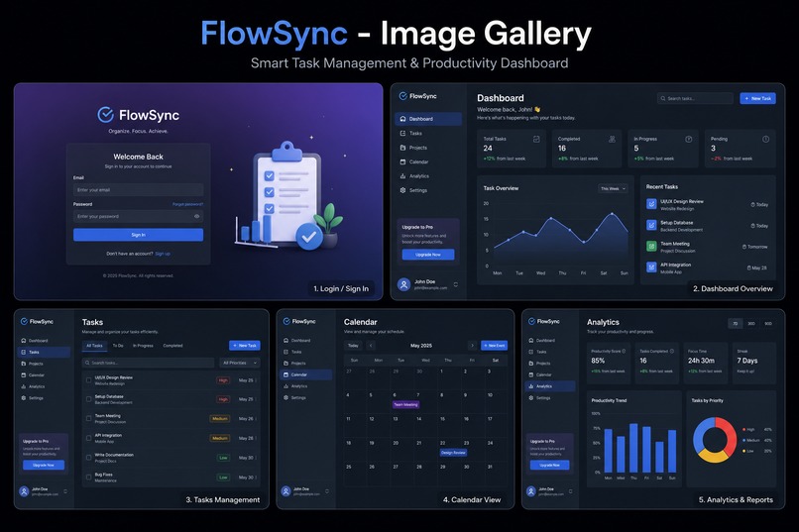Screen dimensions: 799x532
Task: Check the Setup Database task checkbox
Action: click(x=88, y=399)
